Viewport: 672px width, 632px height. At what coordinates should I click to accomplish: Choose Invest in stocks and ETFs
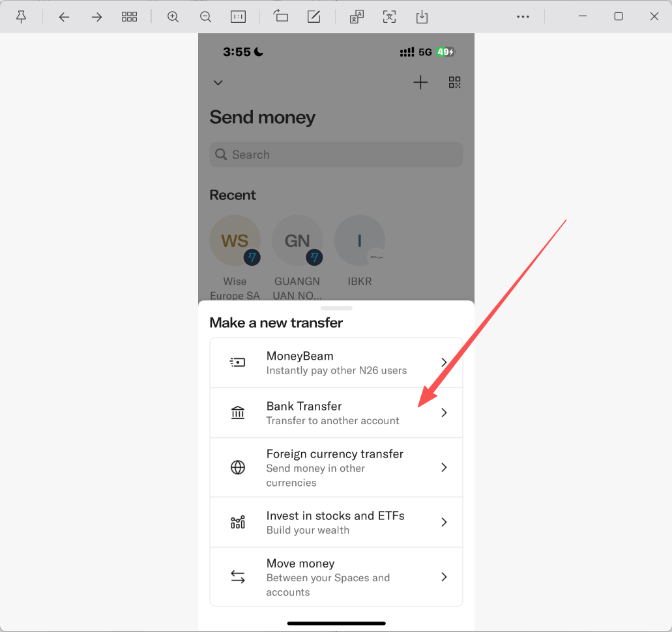pos(336,522)
